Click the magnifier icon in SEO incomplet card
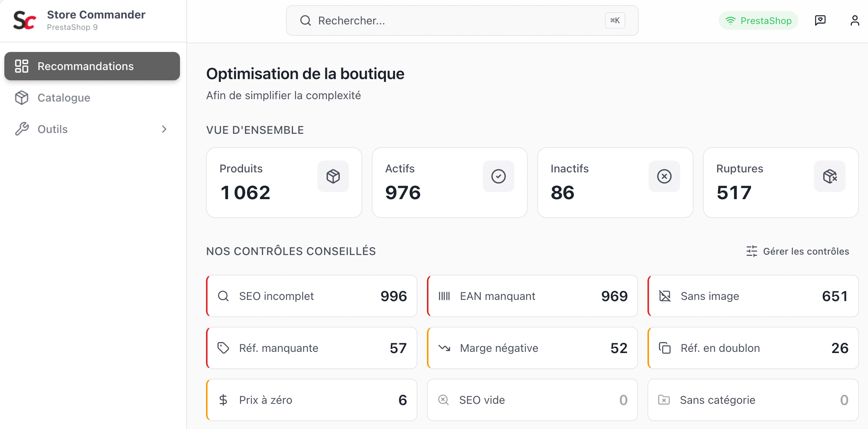Image resolution: width=868 pixels, height=429 pixels. 223,296
